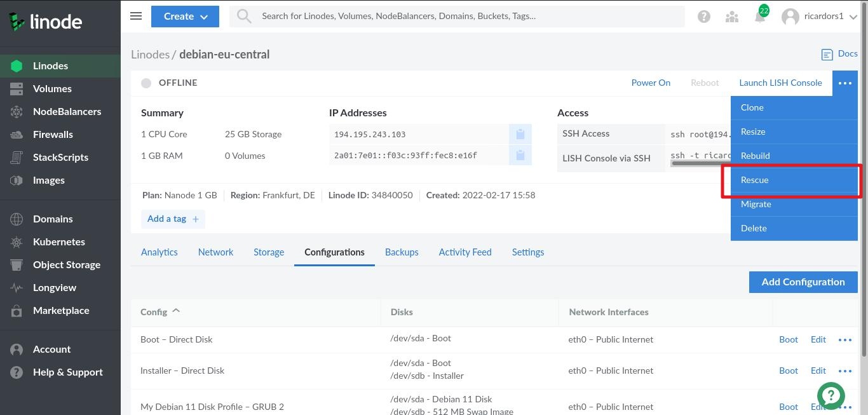Screen dimensions: 868x415
Task: Click the Linode logo
Action: 45,22
